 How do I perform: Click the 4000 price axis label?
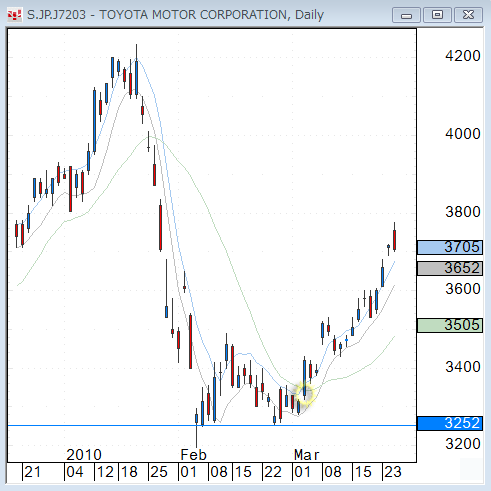[x=463, y=134]
